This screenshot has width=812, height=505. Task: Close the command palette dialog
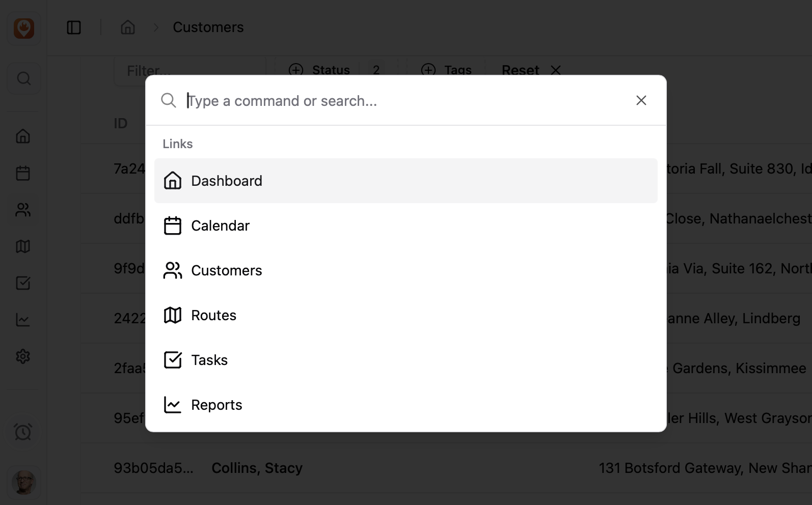pos(641,100)
